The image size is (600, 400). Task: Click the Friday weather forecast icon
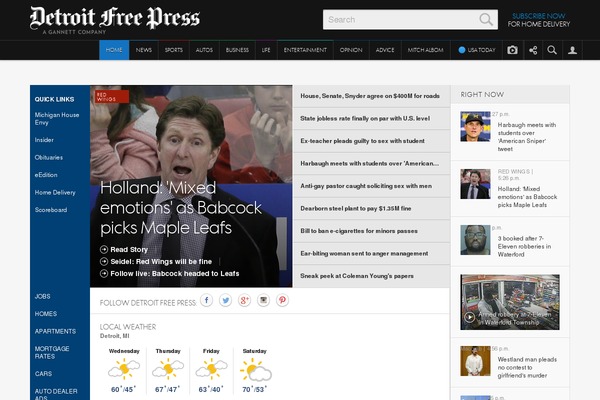tap(211, 369)
